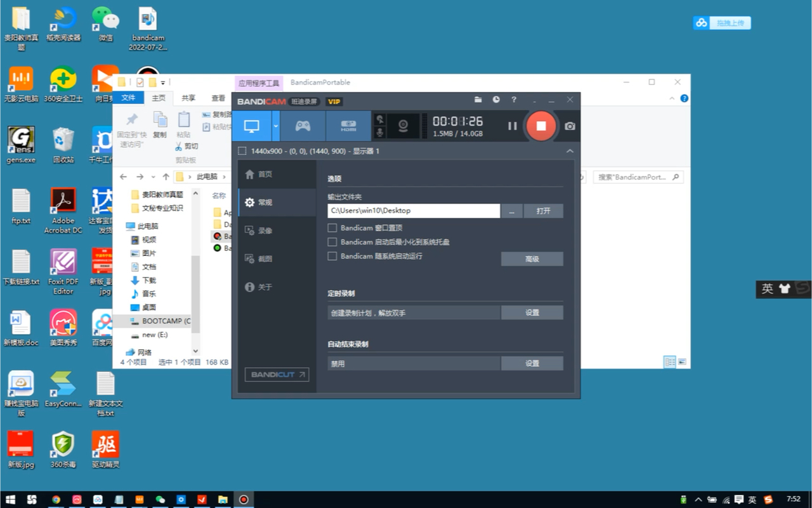Open 360安全卫士 desktop icon
812x508 pixels.
point(63,84)
